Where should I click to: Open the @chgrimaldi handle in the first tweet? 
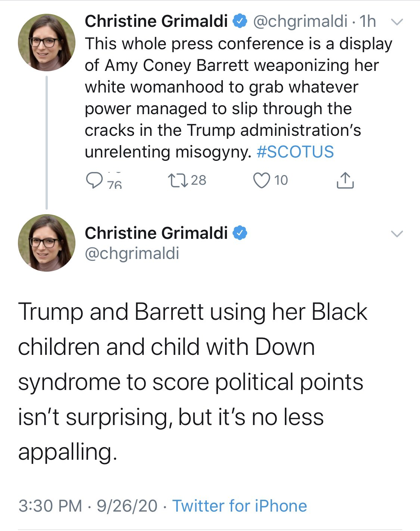coord(300,21)
